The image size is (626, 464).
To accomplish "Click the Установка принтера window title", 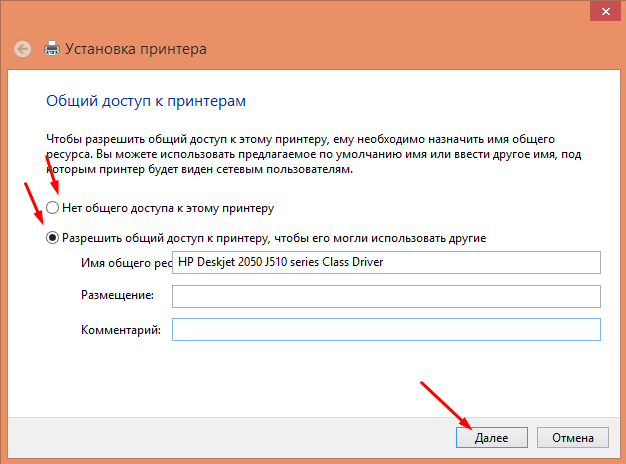I will [x=136, y=48].
